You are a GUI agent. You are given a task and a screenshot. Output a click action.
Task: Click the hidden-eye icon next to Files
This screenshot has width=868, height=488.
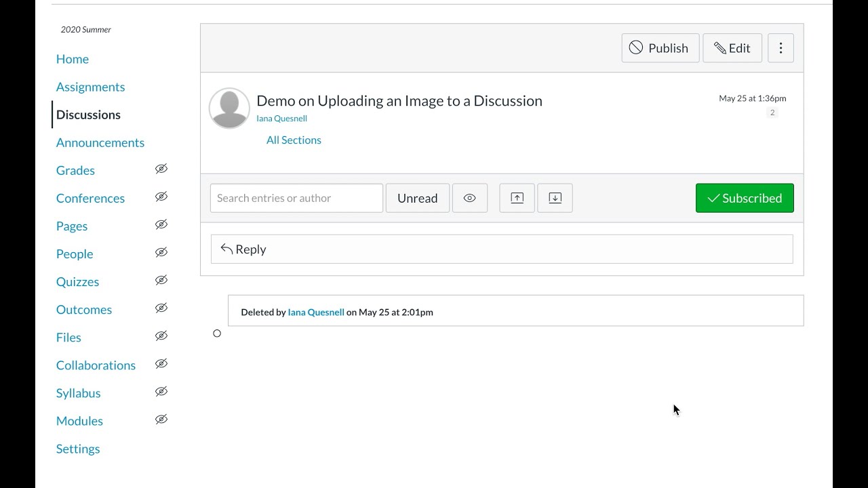click(x=161, y=336)
